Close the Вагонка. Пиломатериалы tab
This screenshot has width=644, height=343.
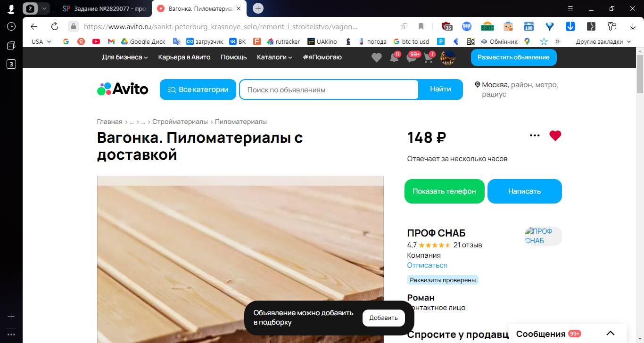[239, 8]
